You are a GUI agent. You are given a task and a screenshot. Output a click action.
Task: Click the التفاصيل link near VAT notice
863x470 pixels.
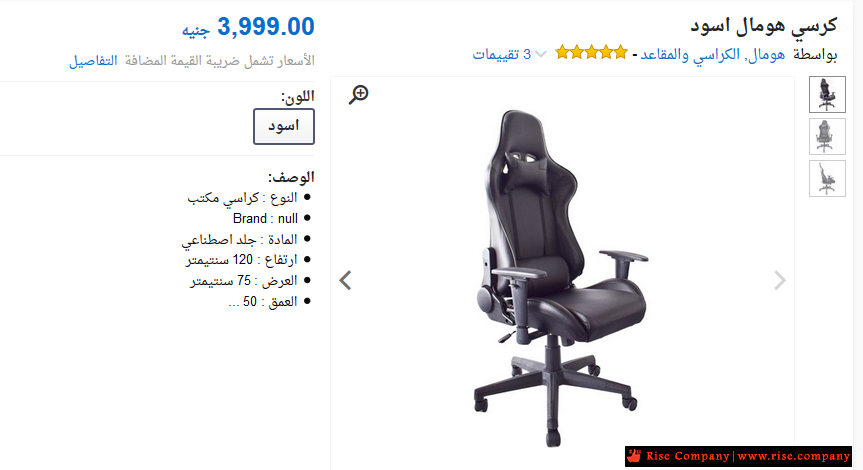tap(93, 61)
